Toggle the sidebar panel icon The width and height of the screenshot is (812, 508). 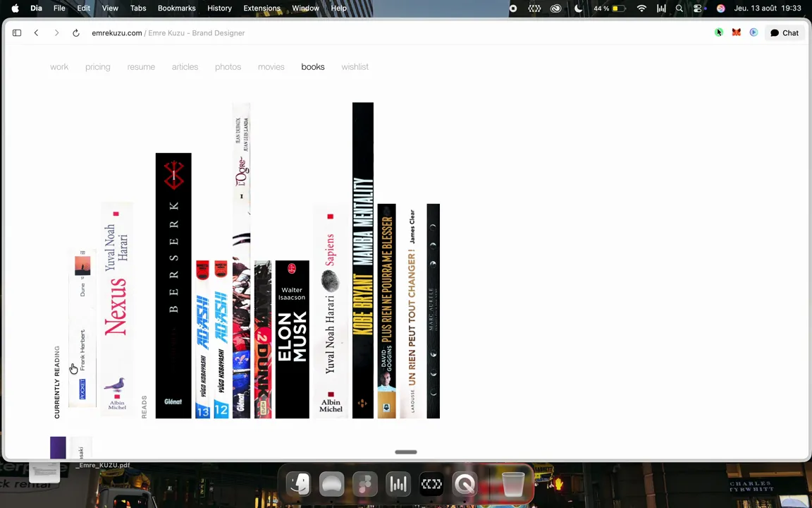(17, 32)
